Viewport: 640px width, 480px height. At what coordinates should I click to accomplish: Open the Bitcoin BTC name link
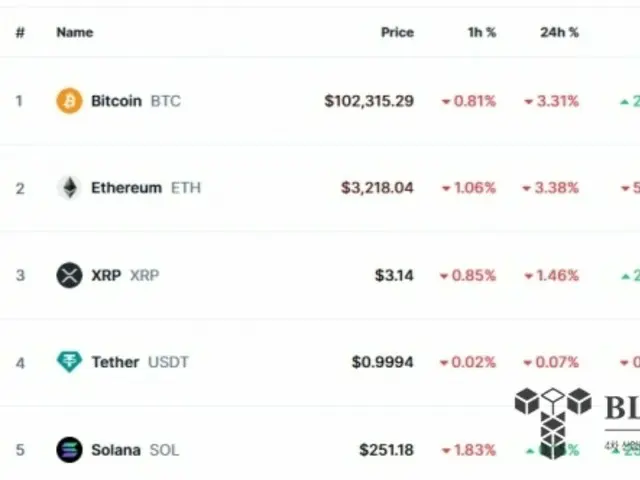136,101
